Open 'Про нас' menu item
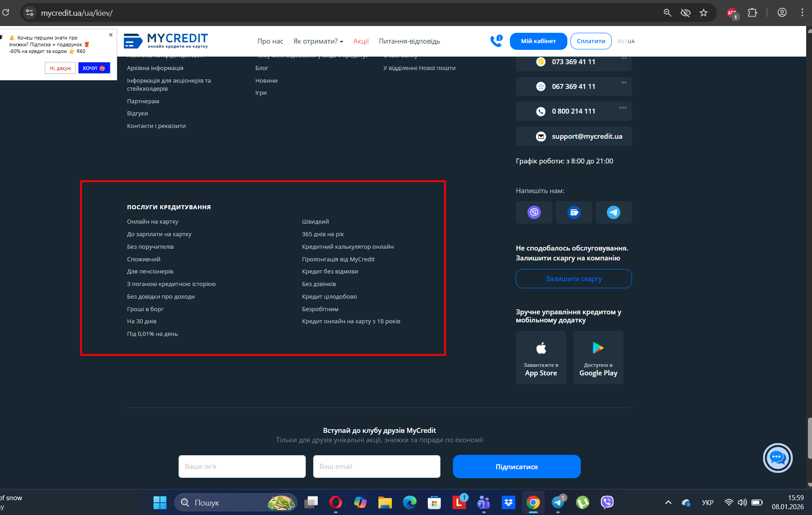Viewport: 812px width, 515px height. coord(270,41)
